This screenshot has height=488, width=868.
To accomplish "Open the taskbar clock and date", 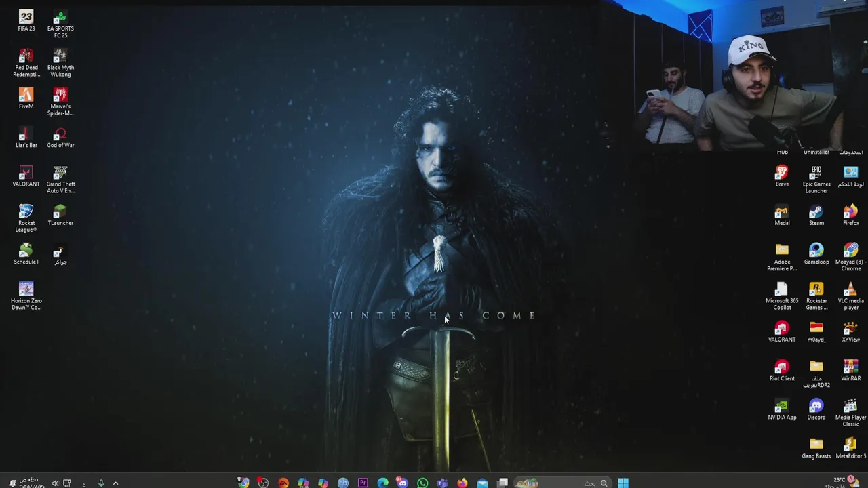I will 32,483.
